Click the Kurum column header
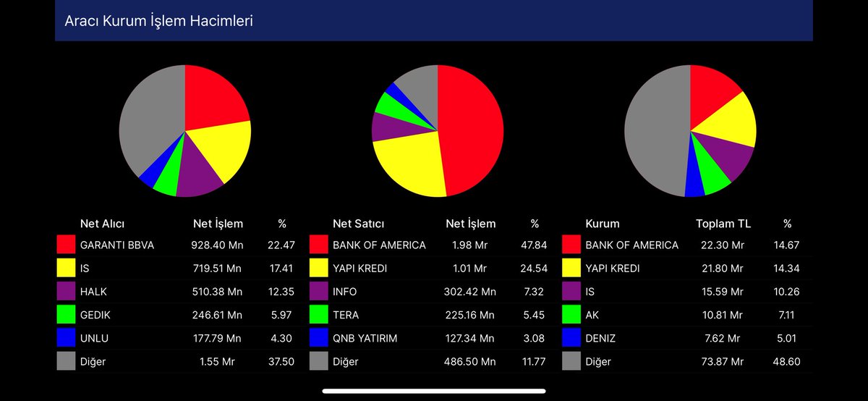 (603, 224)
